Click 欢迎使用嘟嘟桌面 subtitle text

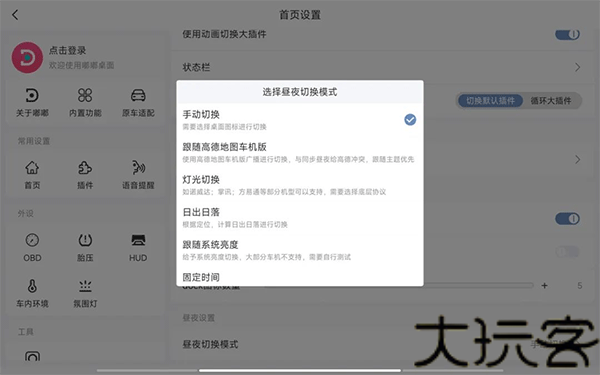point(82,65)
